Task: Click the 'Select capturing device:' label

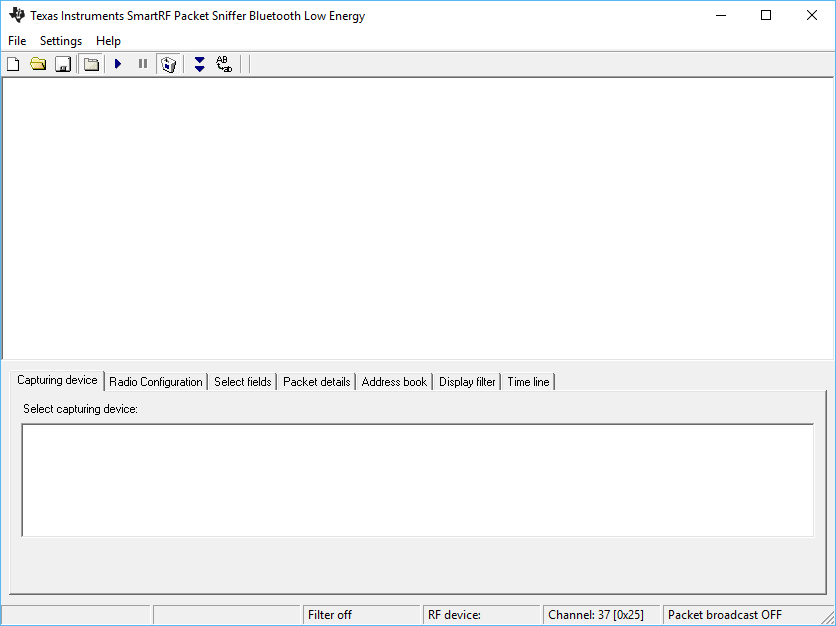Action: [81, 409]
